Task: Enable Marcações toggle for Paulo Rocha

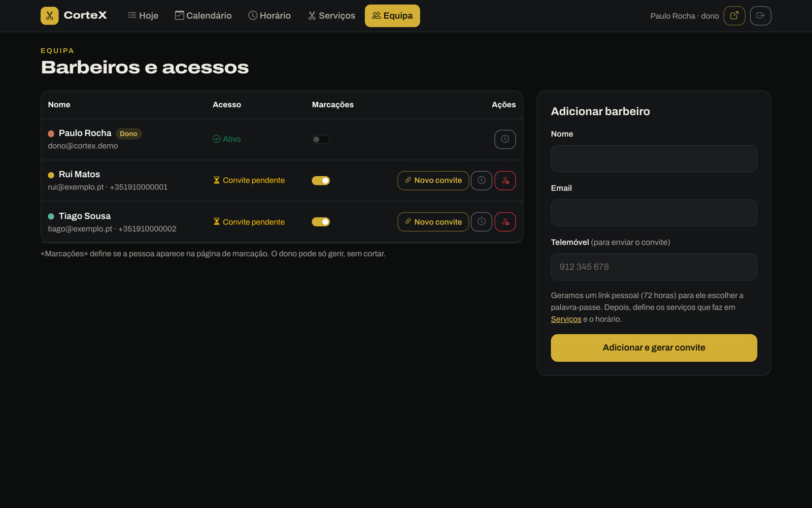Action: click(x=321, y=139)
